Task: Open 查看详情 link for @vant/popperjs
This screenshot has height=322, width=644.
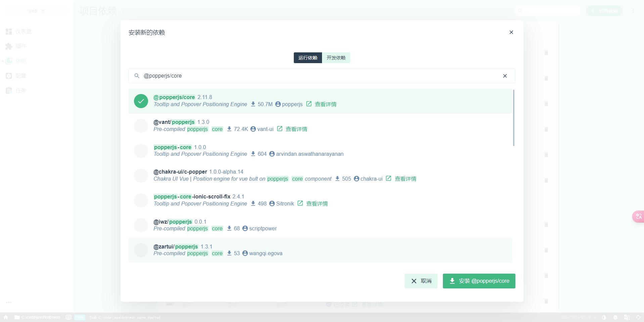Action: click(x=296, y=129)
